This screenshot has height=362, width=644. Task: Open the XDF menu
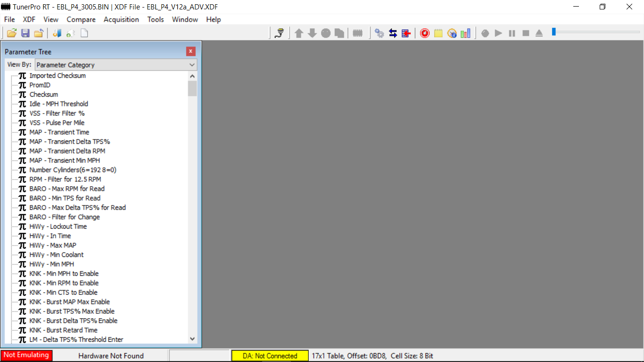29,19
